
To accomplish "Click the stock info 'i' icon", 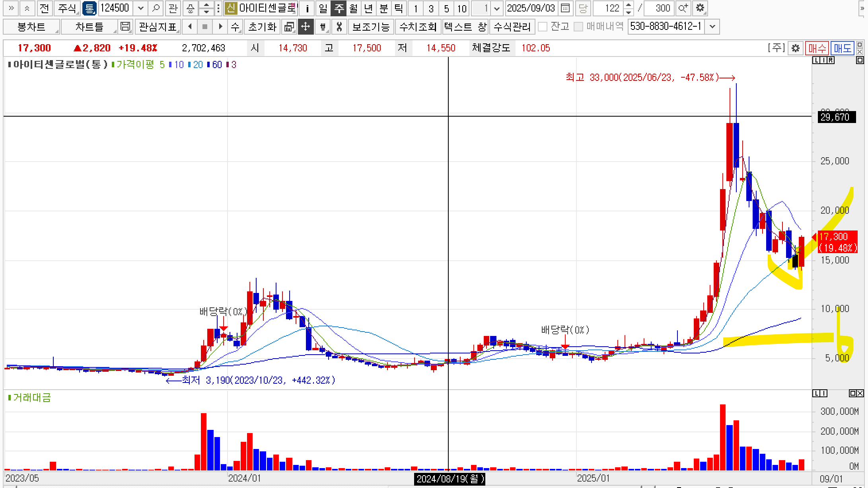I will click(x=307, y=8).
